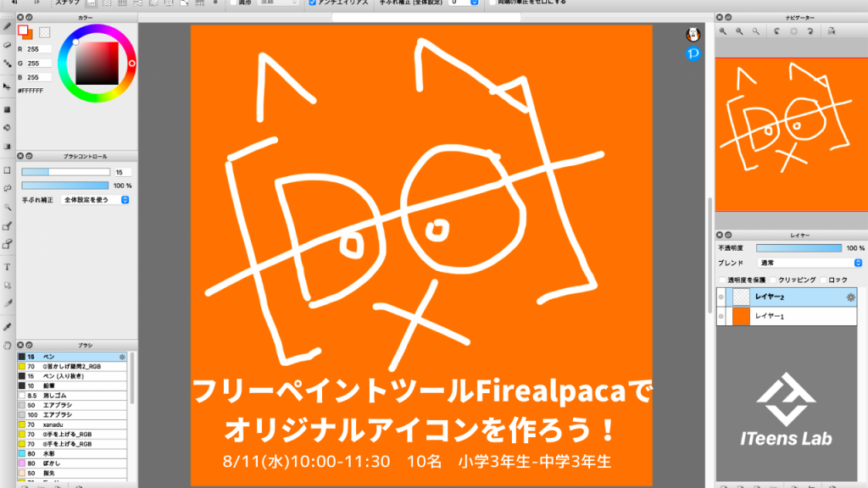
Task: Select 消しゴム brush in list
Action: [x=72, y=396]
